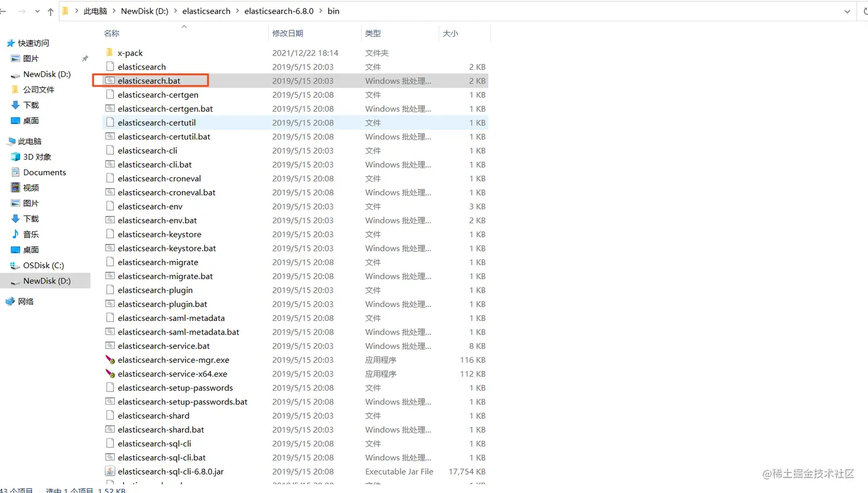Click elasticsearch-migrate.bat file icon
The width and height of the screenshot is (868, 493).
[x=110, y=276]
